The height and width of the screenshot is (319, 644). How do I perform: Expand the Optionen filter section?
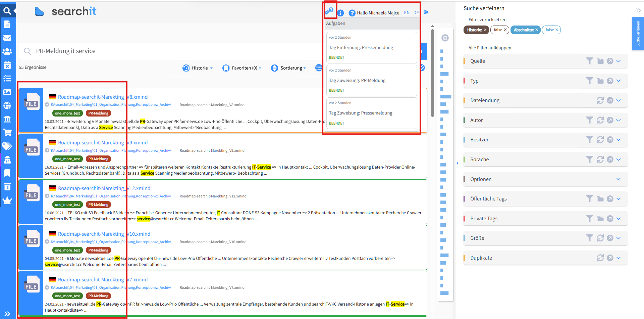click(x=618, y=179)
